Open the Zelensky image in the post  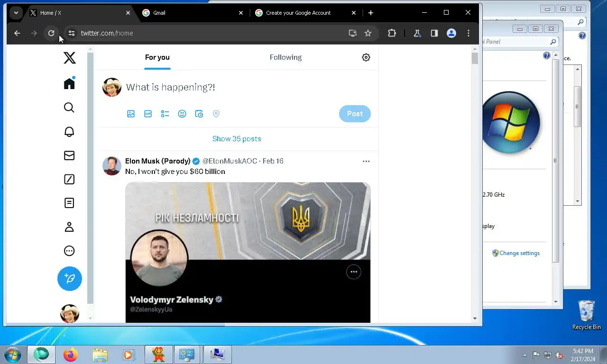248,253
